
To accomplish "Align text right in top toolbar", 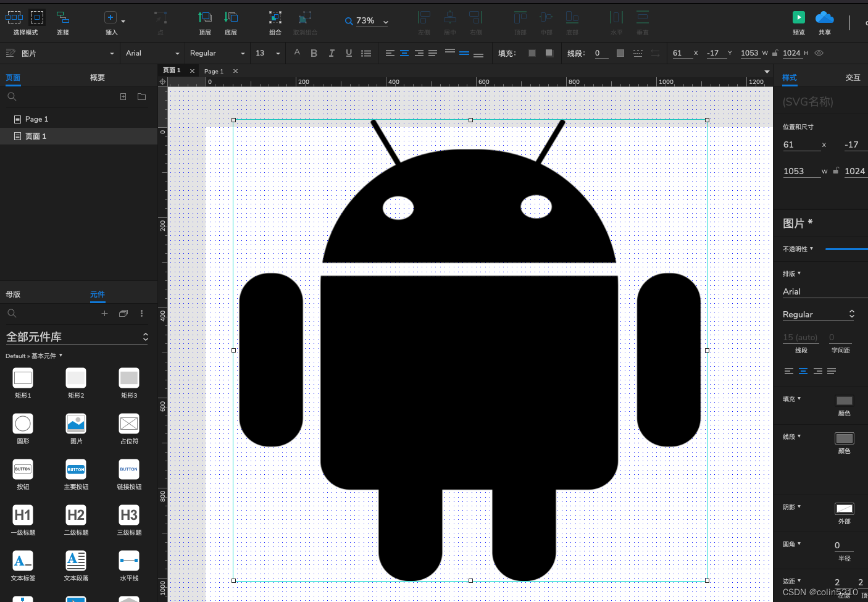I will (x=419, y=53).
